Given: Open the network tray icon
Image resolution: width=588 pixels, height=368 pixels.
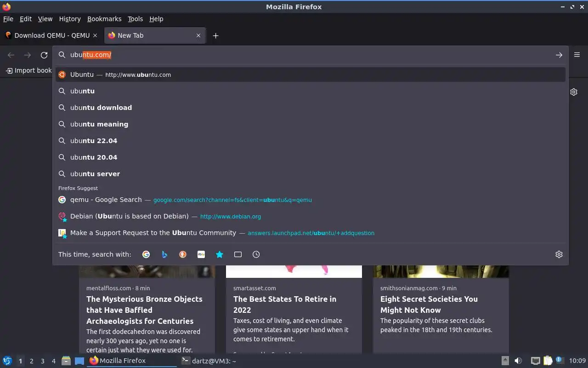Looking at the screenshot, I should tap(536, 361).
